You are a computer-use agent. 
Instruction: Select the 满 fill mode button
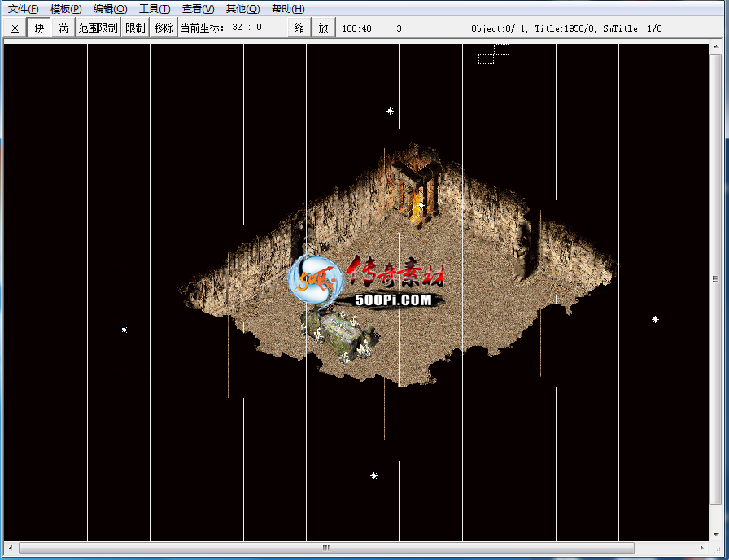pyautogui.click(x=63, y=28)
